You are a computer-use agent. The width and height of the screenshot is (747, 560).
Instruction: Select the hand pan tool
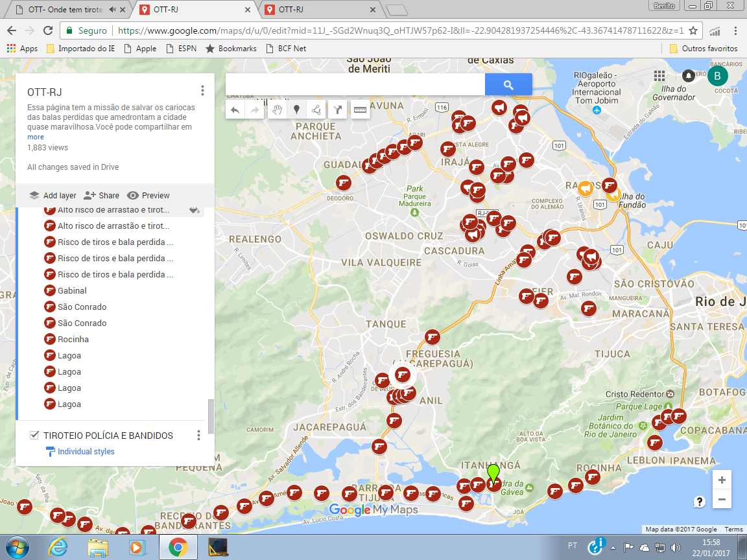pos(278,110)
